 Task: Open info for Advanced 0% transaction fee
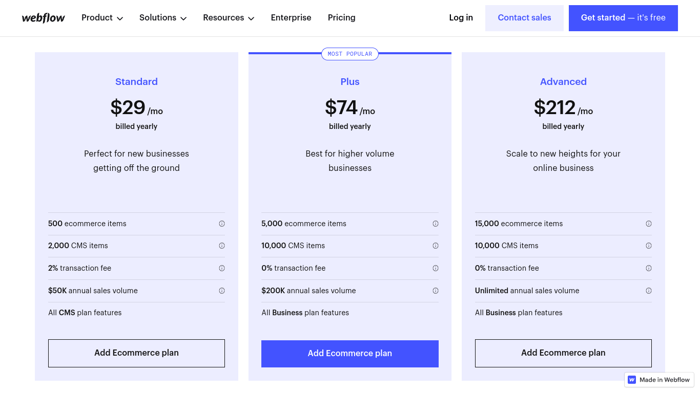649,268
